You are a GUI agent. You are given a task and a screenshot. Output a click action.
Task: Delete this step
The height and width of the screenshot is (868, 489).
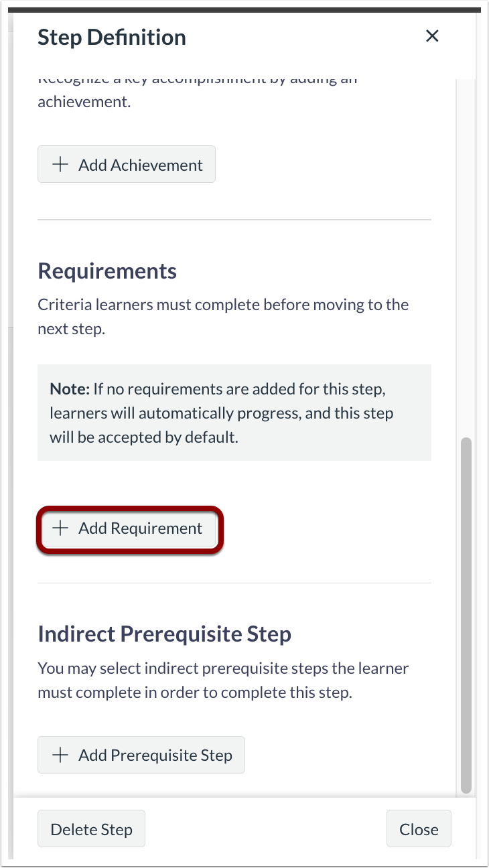click(91, 828)
